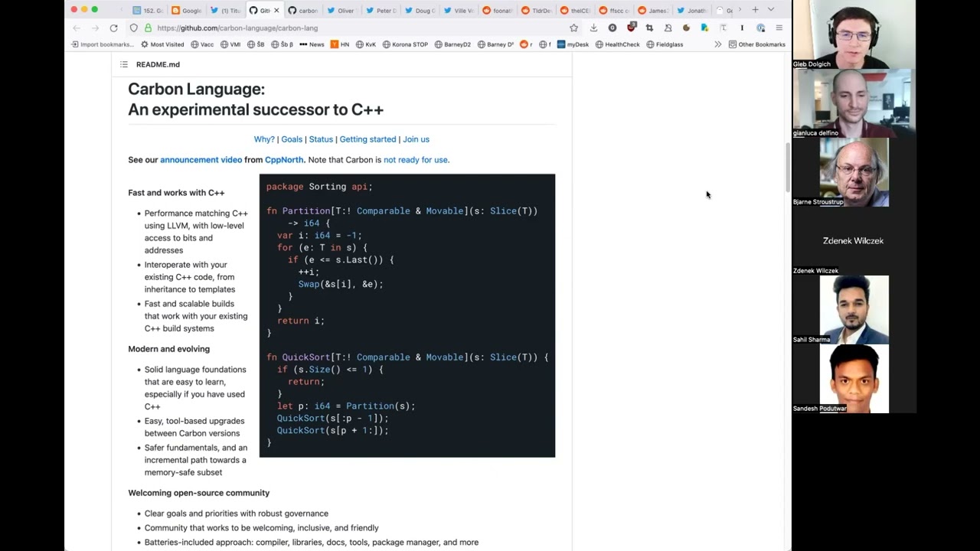The height and width of the screenshot is (551, 980).
Task: Open the uBlock shield extension icon
Action: click(x=631, y=28)
